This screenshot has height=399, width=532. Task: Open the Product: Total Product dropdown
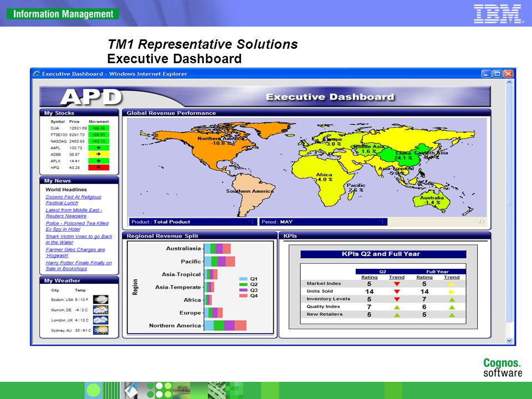[x=193, y=222]
